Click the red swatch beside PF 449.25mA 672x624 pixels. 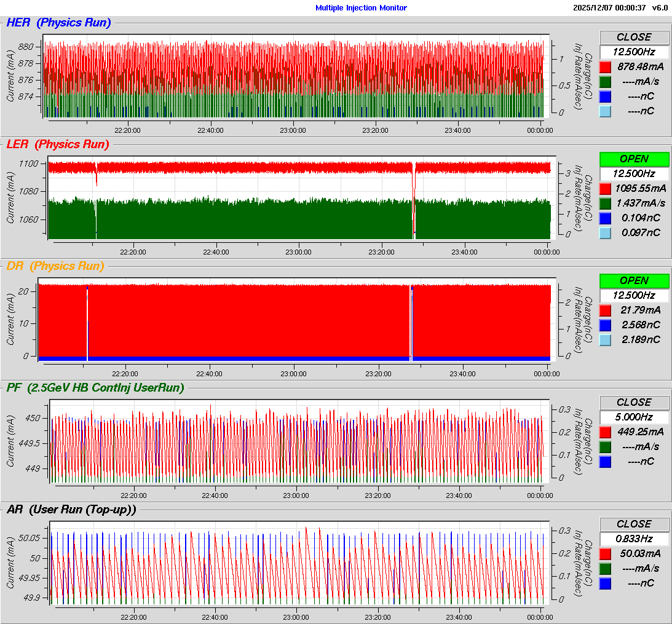point(605,432)
